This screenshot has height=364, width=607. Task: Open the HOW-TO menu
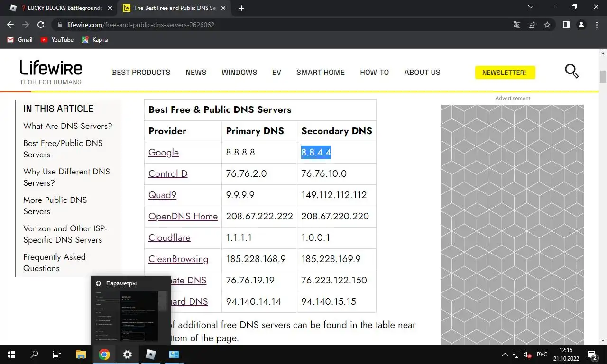pos(374,73)
